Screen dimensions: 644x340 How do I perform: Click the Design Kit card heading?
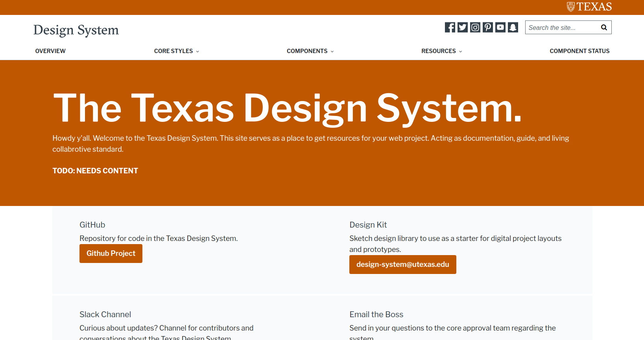[368, 225]
